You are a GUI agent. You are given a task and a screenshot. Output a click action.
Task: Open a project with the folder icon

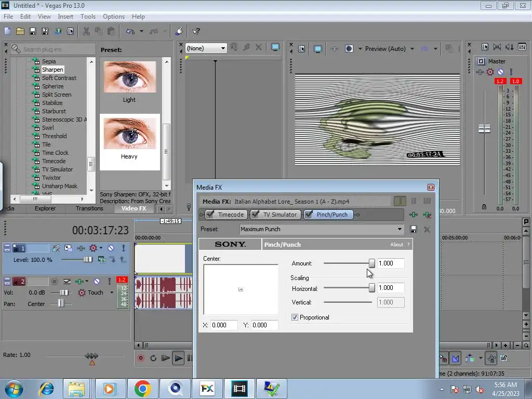(x=20, y=31)
